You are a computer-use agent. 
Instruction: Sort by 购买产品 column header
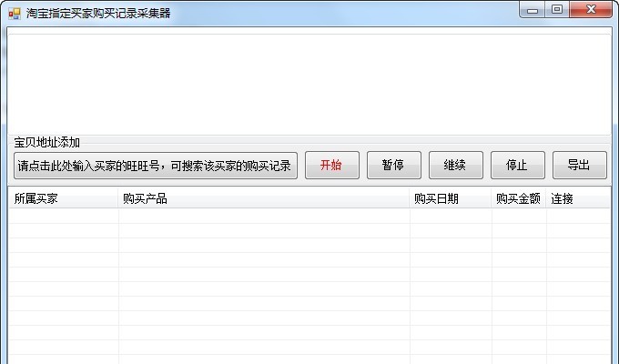(264, 198)
